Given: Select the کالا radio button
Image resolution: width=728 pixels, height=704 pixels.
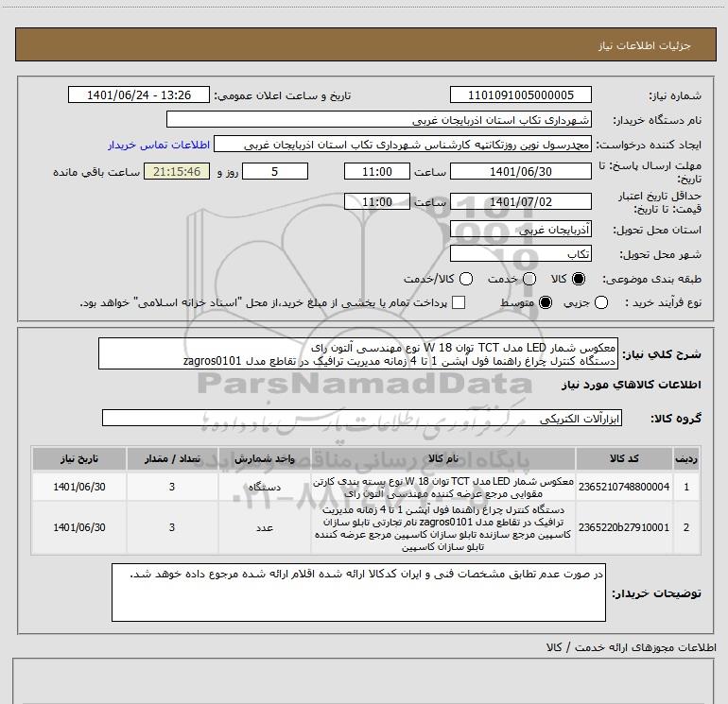Looking at the screenshot, I should 579,279.
